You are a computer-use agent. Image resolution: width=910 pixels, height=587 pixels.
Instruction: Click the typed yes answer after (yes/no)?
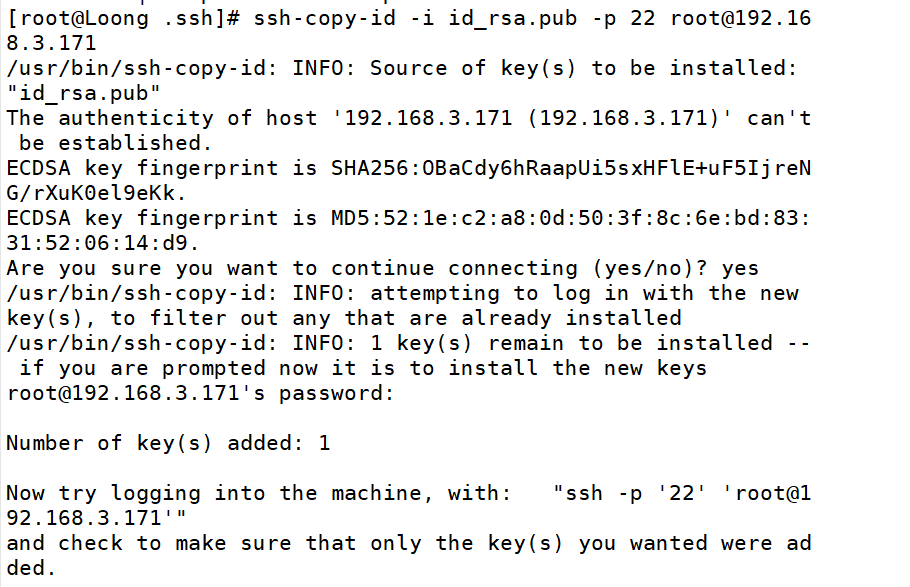[x=739, y=268]
